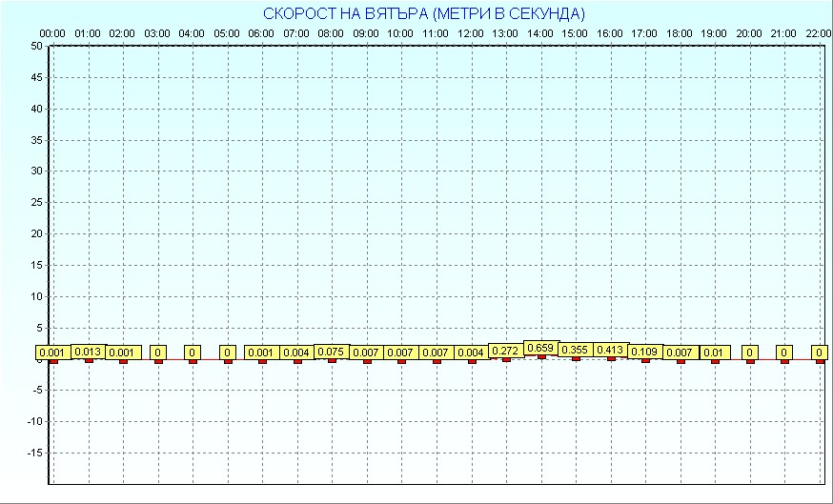Select the 08:00 time axis label
This screenshot has height=504, width=833.
pos(331,33)
